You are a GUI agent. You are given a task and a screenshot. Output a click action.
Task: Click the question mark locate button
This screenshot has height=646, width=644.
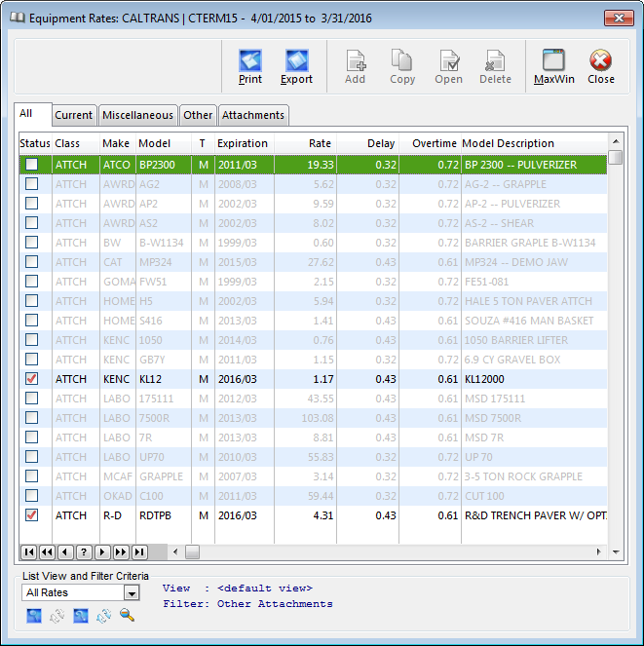pos(84,552)
